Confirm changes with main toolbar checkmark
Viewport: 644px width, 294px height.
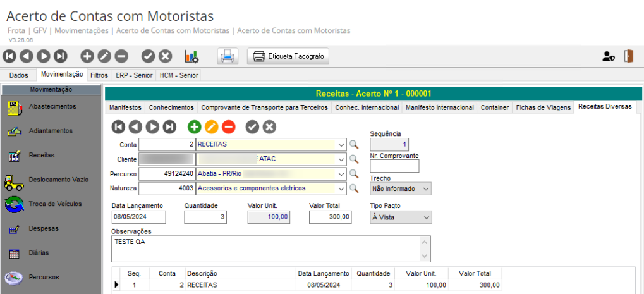tap(149, 56)
